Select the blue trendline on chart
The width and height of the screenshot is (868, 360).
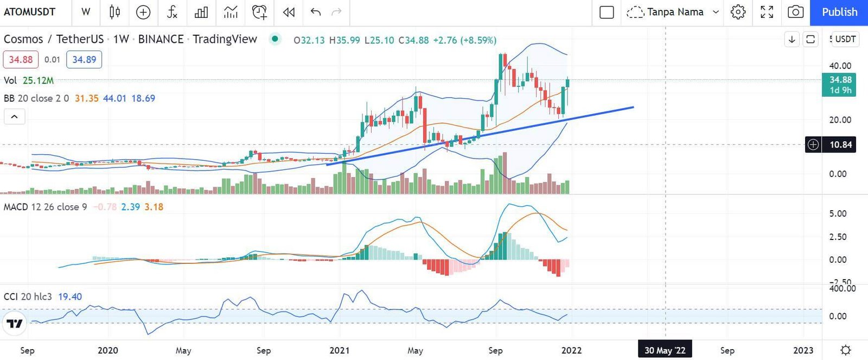(480, 135)
